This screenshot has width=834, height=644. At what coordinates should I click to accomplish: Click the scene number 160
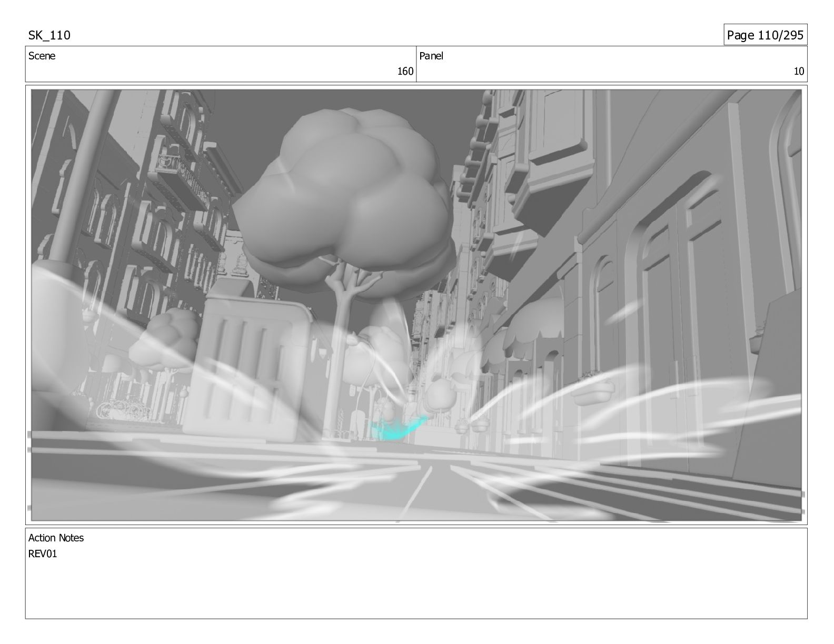tap(405, 72)
